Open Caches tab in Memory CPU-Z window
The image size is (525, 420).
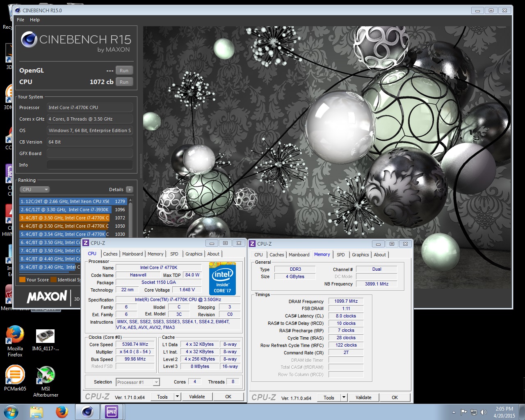(277, 255)
